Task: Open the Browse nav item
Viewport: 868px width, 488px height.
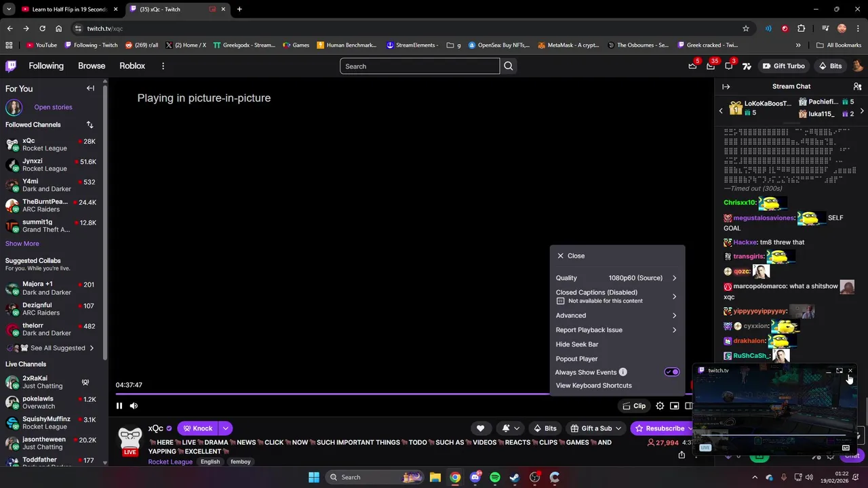Action: coord(92,66)
